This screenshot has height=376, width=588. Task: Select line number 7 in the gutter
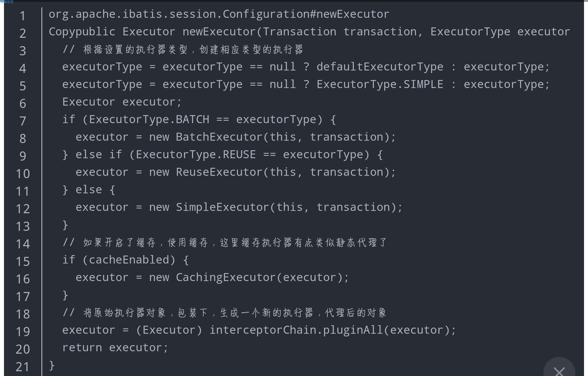pyautogui.click(x=23, y=121)
